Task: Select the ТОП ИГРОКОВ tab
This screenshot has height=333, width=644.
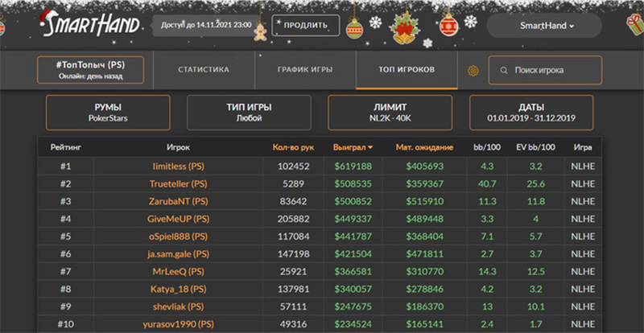Action: click(407, 70)
